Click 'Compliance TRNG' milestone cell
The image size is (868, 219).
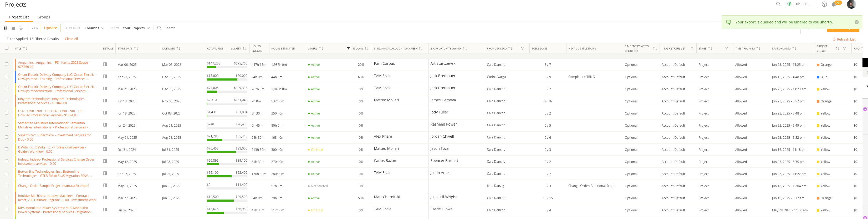[581, 77]
